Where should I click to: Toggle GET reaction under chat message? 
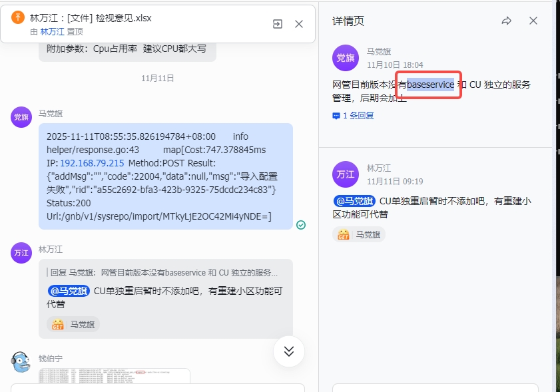[73, 325]
